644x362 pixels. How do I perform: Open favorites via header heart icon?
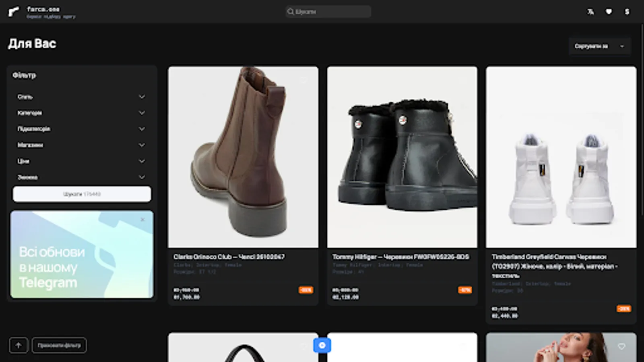[x=609, y=12]
